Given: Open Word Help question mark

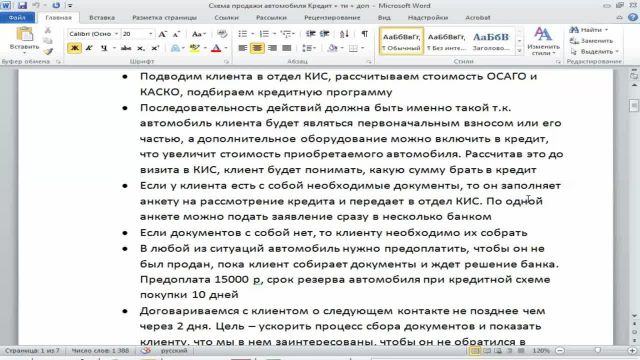Looking at the screenshot, I should [633, 18].
